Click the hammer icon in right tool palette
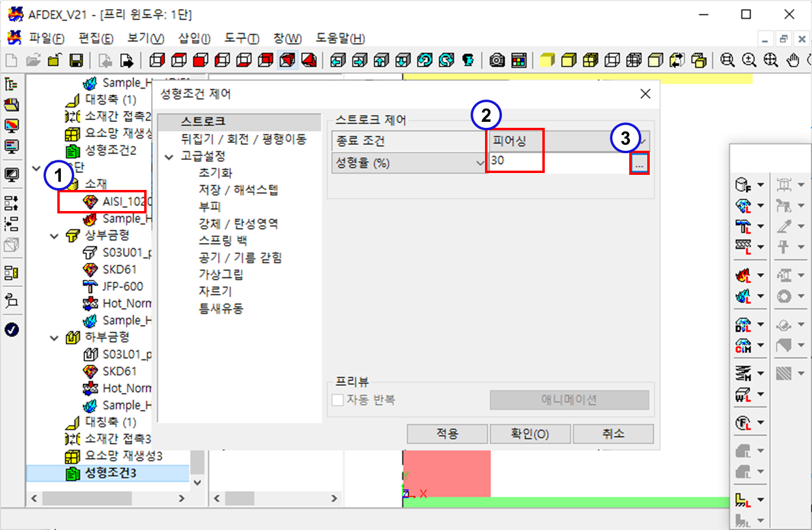The height and width of the screenshot is (530, 812). [x=743, y=226]
